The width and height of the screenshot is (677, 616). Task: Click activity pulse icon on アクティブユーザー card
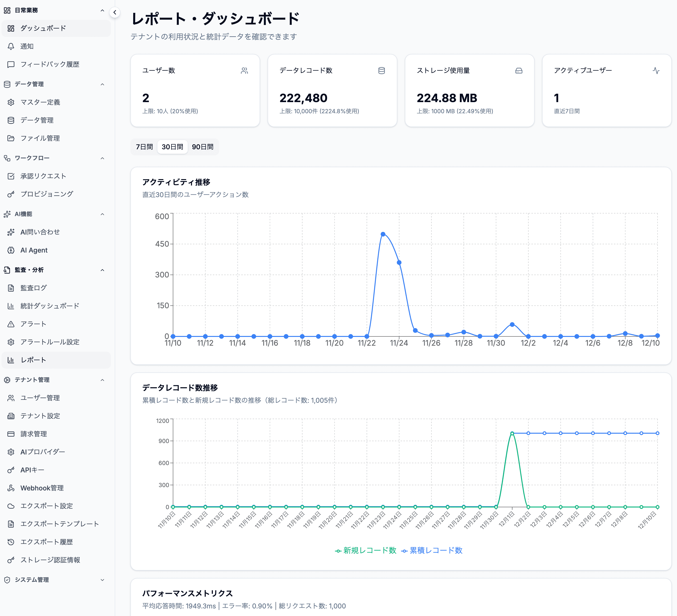[656, 71]
